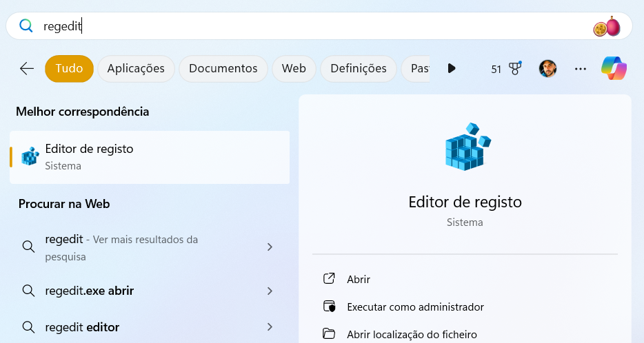This screenshot has height=343, width=644.
Task: Switch to the Definições filter tab
Action: click(x=358, y=68)
